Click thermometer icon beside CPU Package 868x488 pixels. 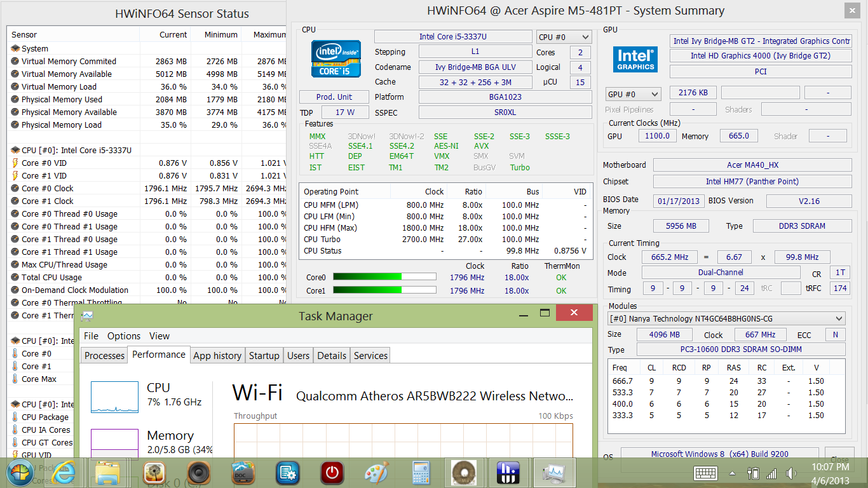[15, 417]
